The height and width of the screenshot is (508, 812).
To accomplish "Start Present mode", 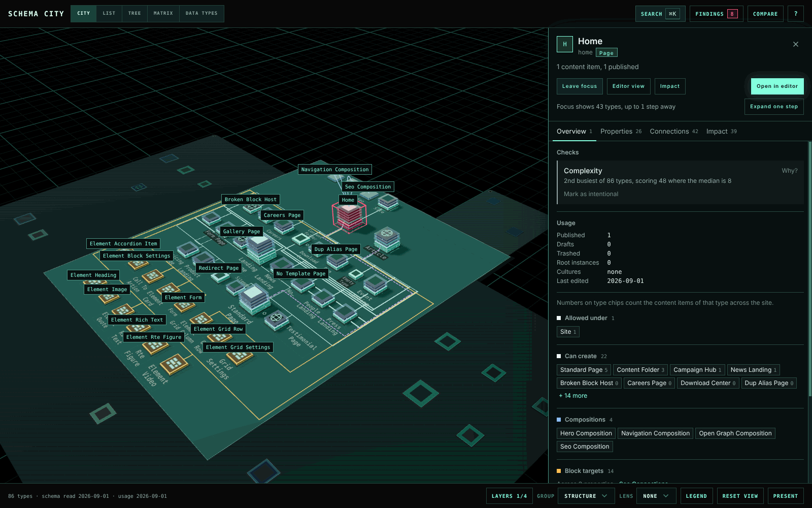I will pyautogui.click(x=786, y=496).
